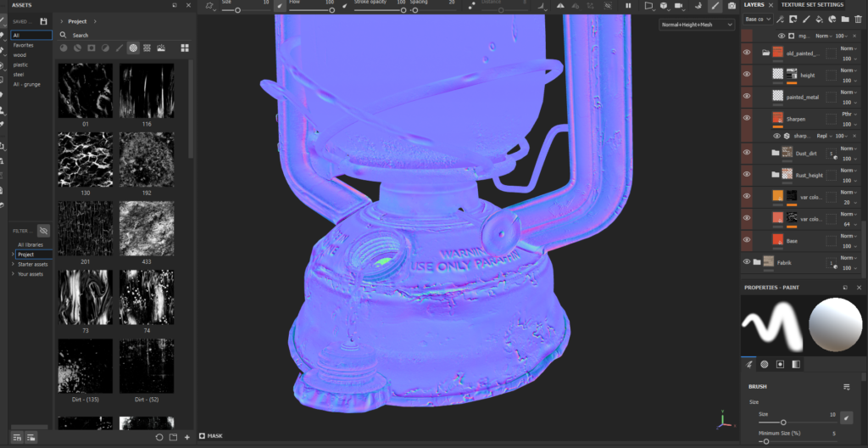Filter assets by smart materials icon
This screenshot has height=448, width=868.
click(77, 48)
